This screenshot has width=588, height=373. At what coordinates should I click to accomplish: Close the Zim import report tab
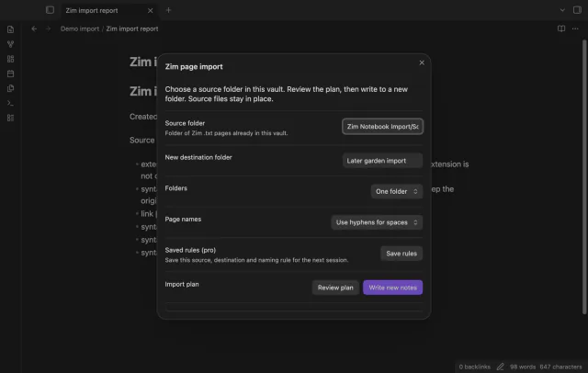[x=150, y=10]
